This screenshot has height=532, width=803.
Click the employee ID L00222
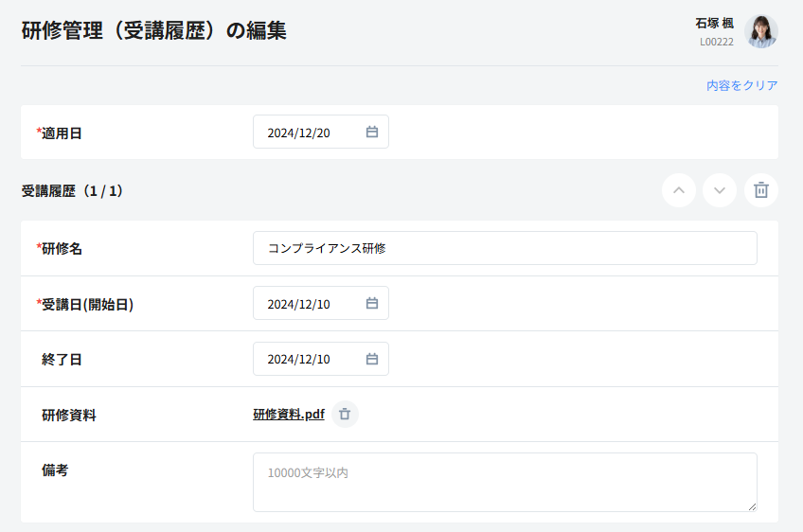[x=716, y=42]
